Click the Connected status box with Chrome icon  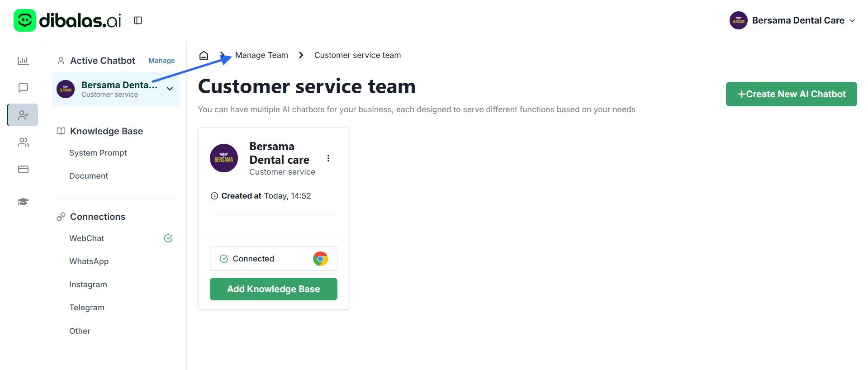(x=273, y=259)
